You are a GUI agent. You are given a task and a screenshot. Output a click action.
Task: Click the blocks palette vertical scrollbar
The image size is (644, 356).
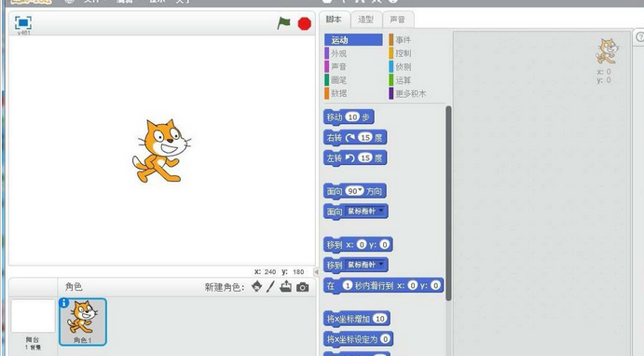[448, 203]
